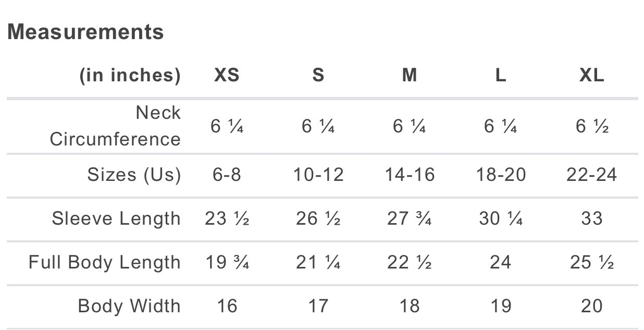Viewport: 644px width, 330px height.
Task: Click the Sizes (Us) row label
Action: pyautogui.click(x=134, y=175)
